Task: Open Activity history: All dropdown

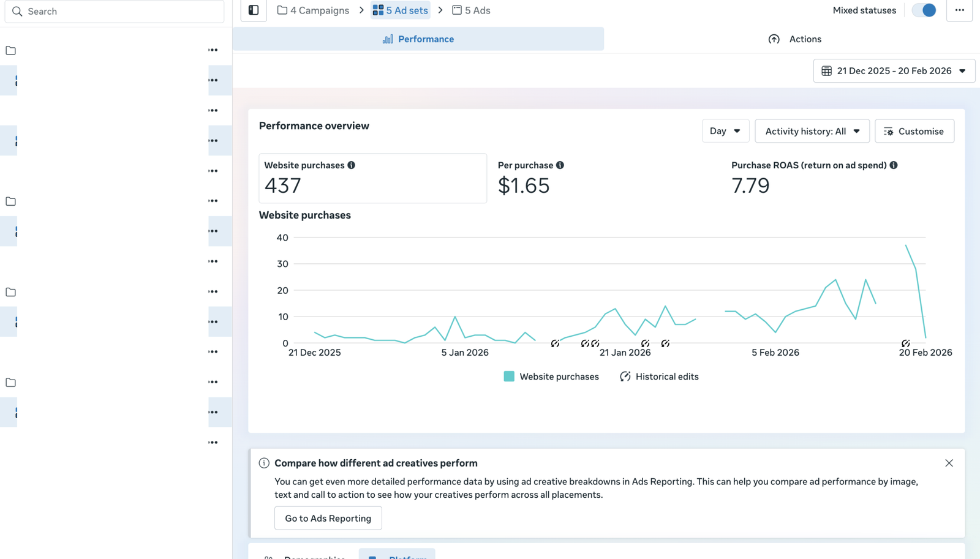Action: coord(812,131)
